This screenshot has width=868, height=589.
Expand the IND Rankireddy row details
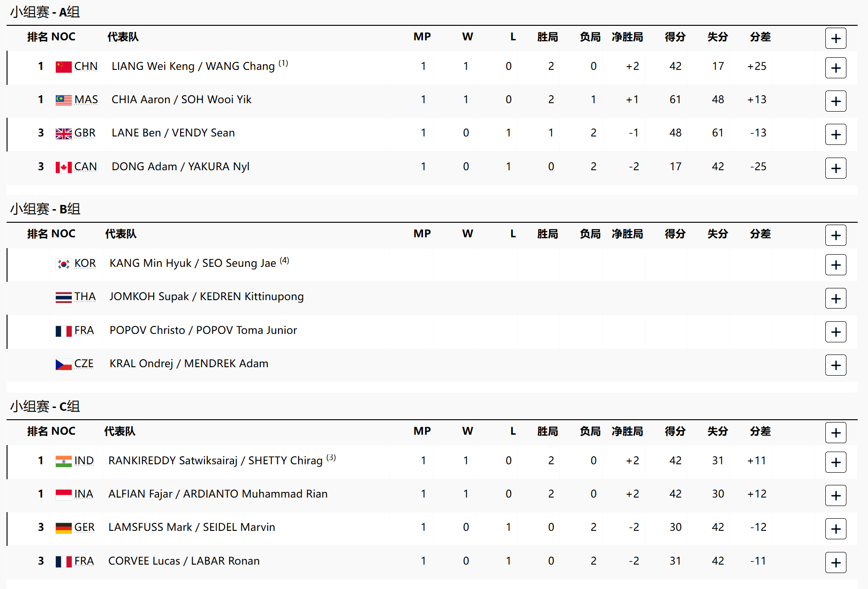pyautogui.click(x=836, y=462)
